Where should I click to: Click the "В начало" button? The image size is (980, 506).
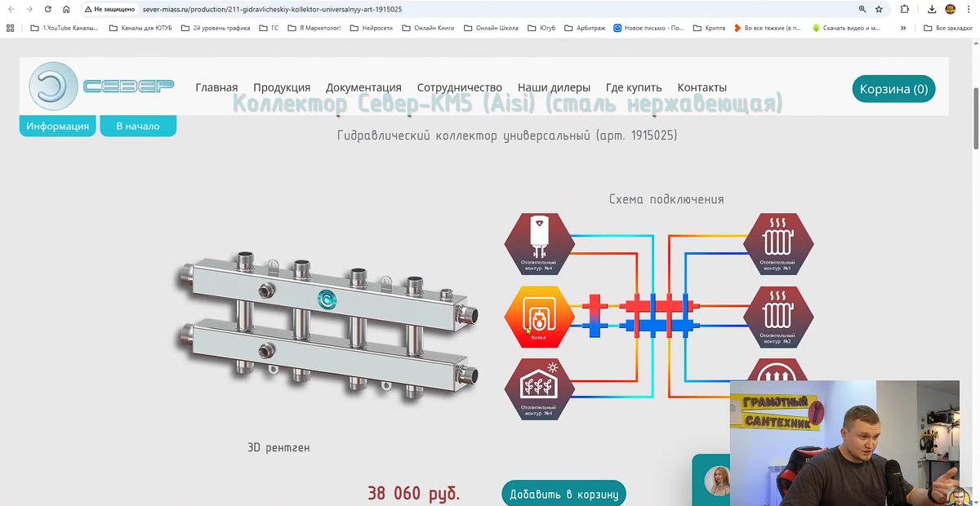pos(138,126)
